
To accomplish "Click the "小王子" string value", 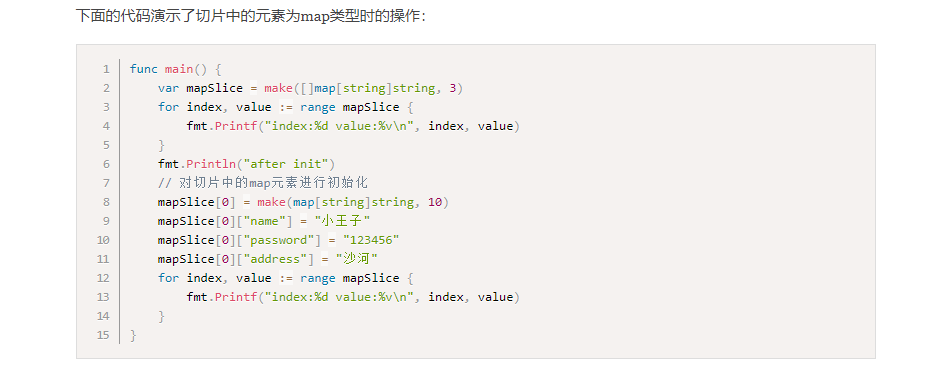I will click(x=343, y=221).
